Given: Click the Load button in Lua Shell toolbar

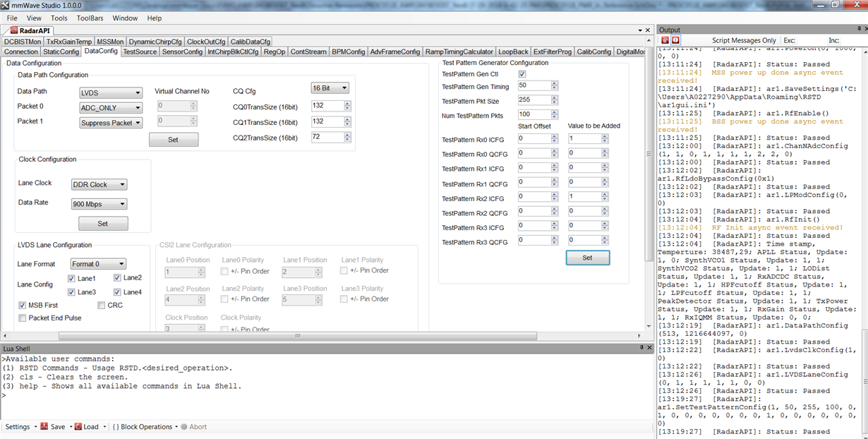Looking at the screenshot, I should (86, 426).
